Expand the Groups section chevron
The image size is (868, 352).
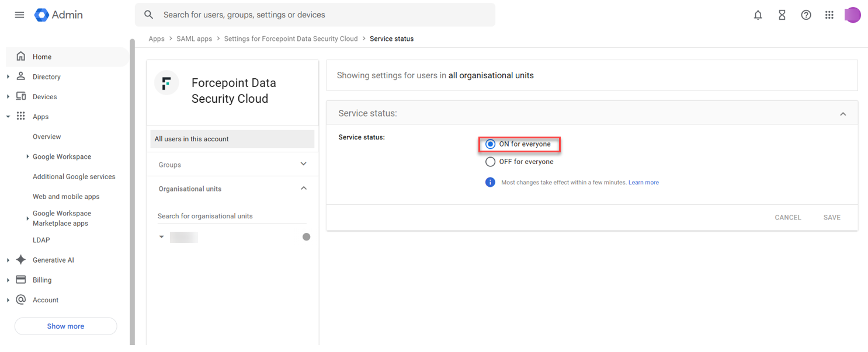(x=303, y=164)
